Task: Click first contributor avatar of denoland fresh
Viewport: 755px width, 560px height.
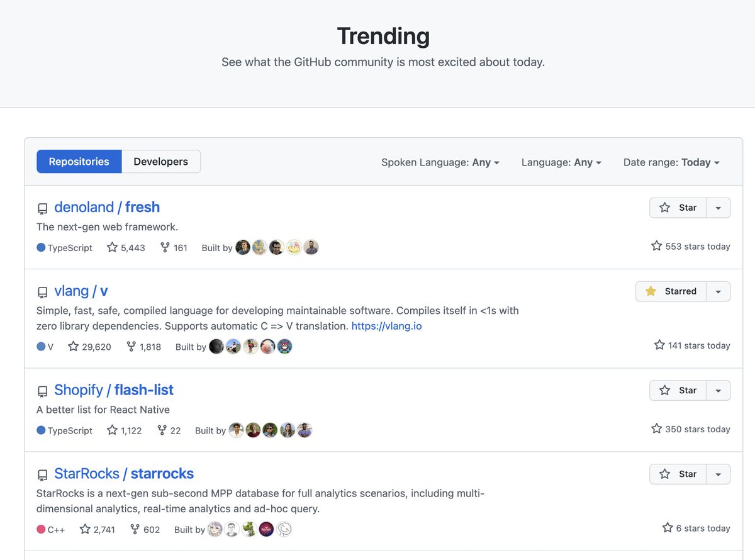Action: click(243, 247)
